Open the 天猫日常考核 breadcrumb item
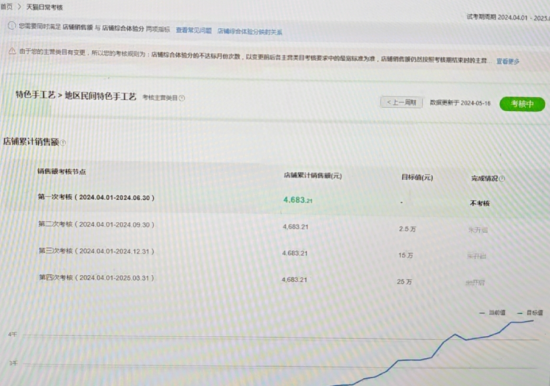The width and height of the screenshot is (550, 386). pyautogui.click(x=45, y=7)
